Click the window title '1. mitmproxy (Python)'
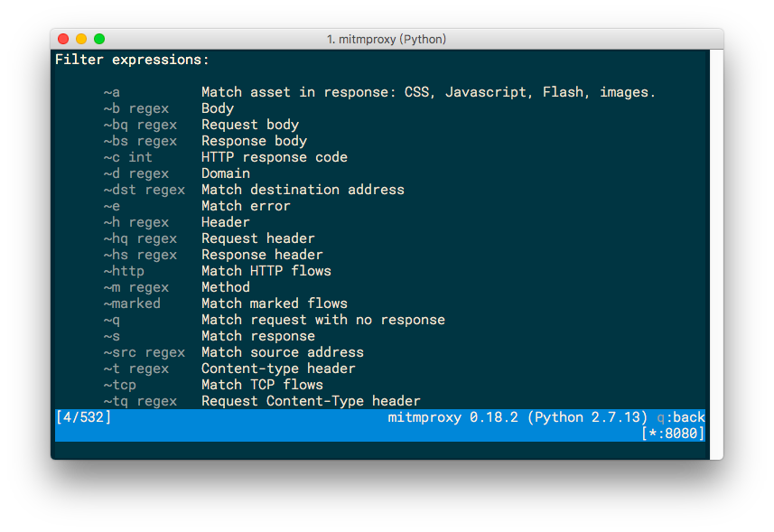This screenshot has height=532, width=774. click(x=387, y=39)
